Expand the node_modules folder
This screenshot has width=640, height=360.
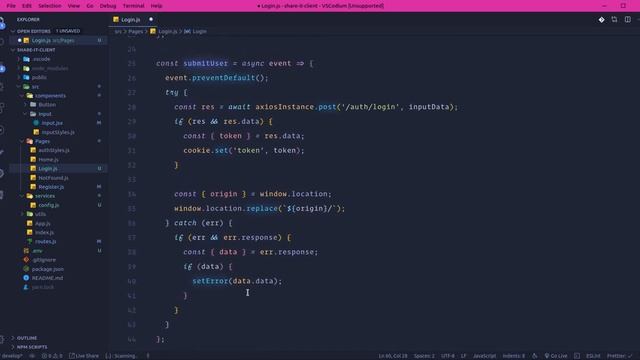50,68
